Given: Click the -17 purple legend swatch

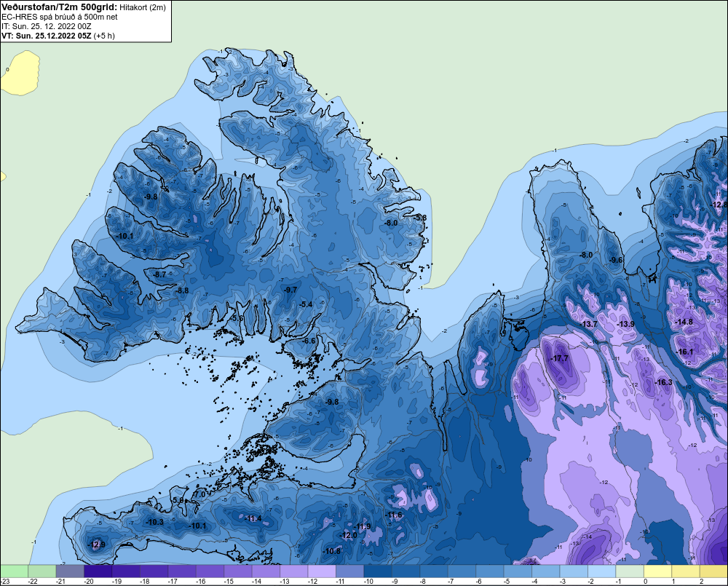Looking at the screenshot, I should click(182, 571).
